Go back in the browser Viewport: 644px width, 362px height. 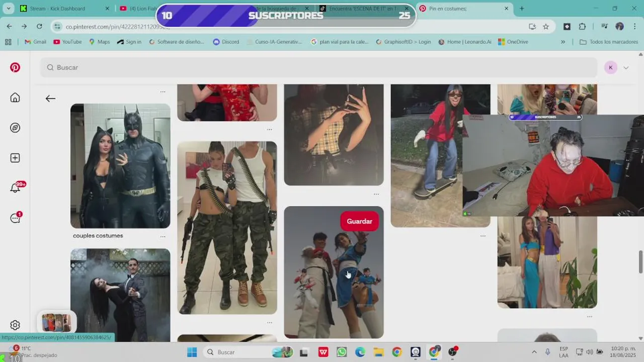point(10,26)
